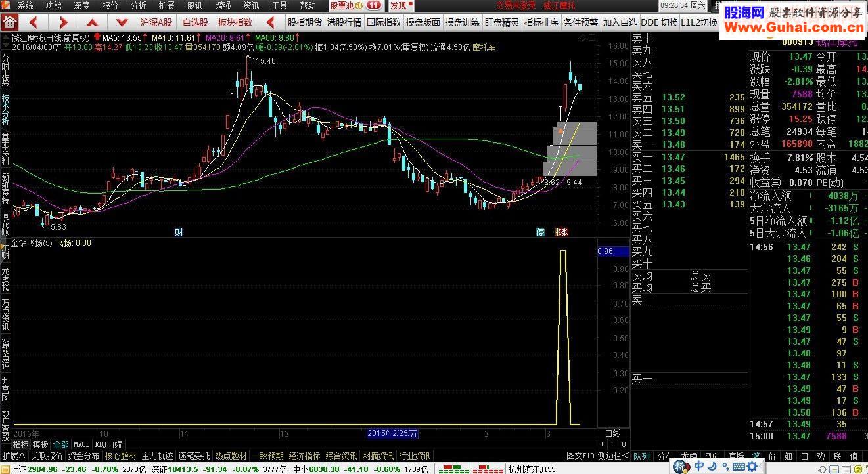Image resolution: width=868 pixels, height=474 pixels.
Task: Click the 行业资讯 bottom tab
Action: (415, 455)
